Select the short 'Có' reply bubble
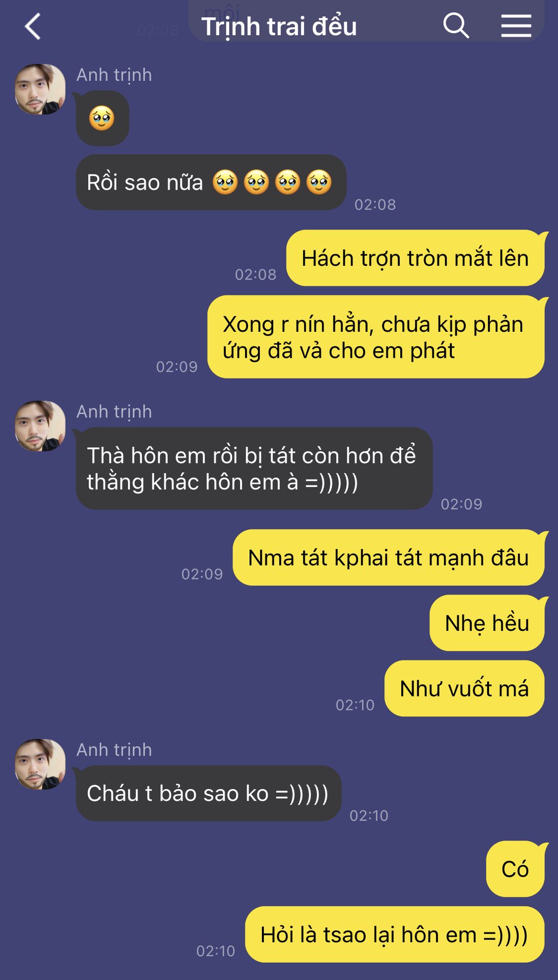This screenshot has height=980, width=558. coord(515,869)
